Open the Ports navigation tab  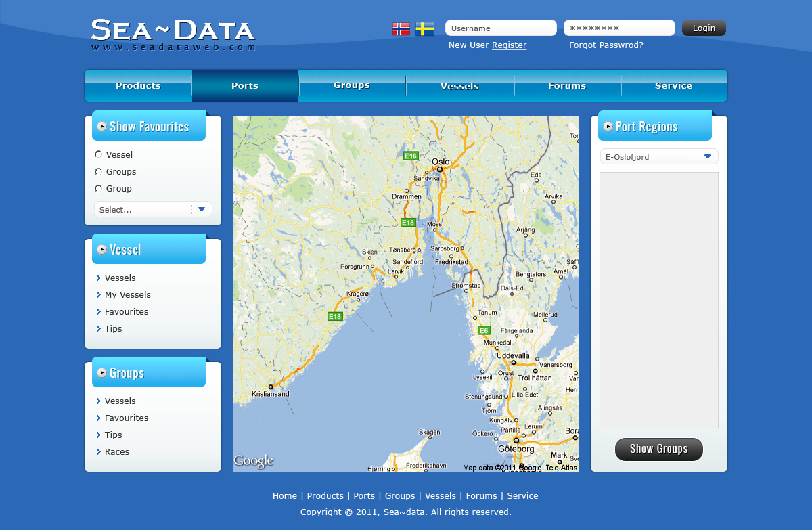(x=245, y=86)
